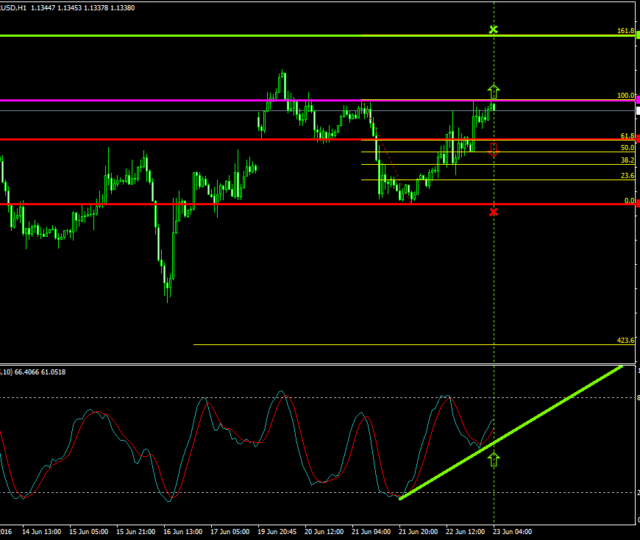Click the white current price marker on the right axis
This screenshot has width=640, height=540.
636,110
